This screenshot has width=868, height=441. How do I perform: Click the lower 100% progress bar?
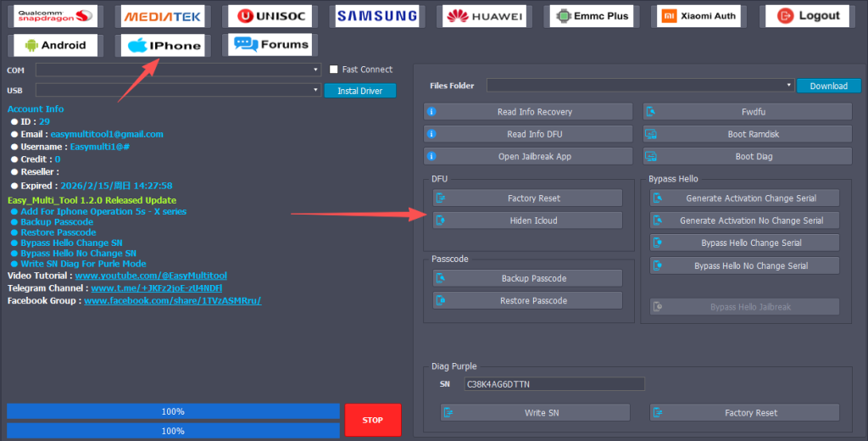click(x=173, y=431)
